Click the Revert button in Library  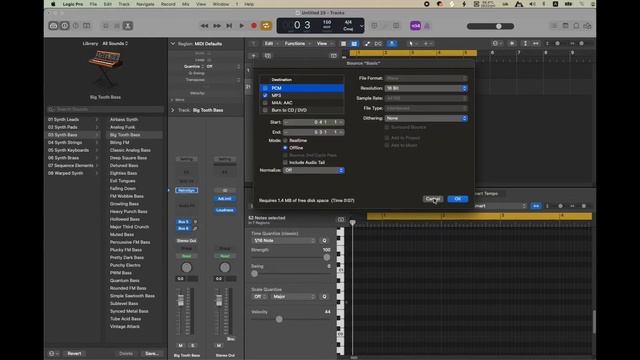click(74, 353)
